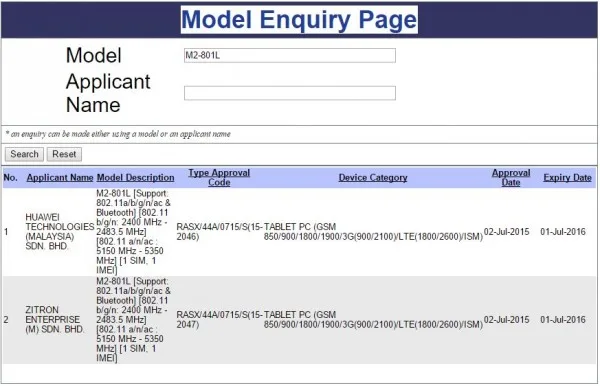Sort by Expiry Date column header

(567, 178)
